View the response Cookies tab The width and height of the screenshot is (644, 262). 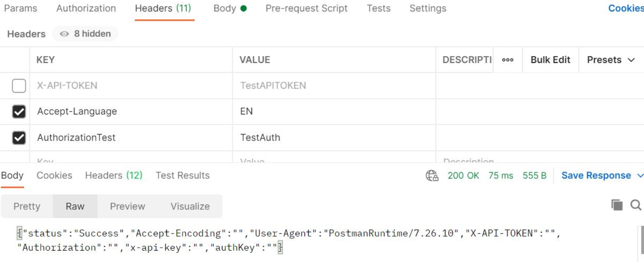(54, 175)
